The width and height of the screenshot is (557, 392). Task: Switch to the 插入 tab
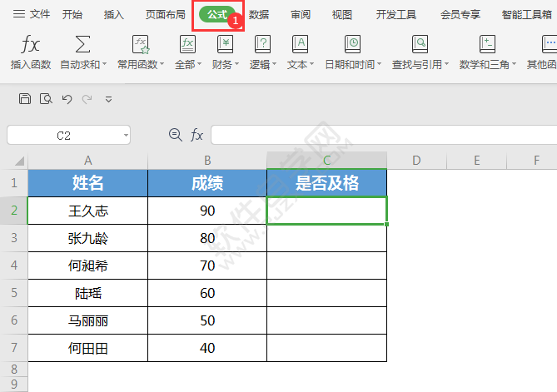coord(114,14)
